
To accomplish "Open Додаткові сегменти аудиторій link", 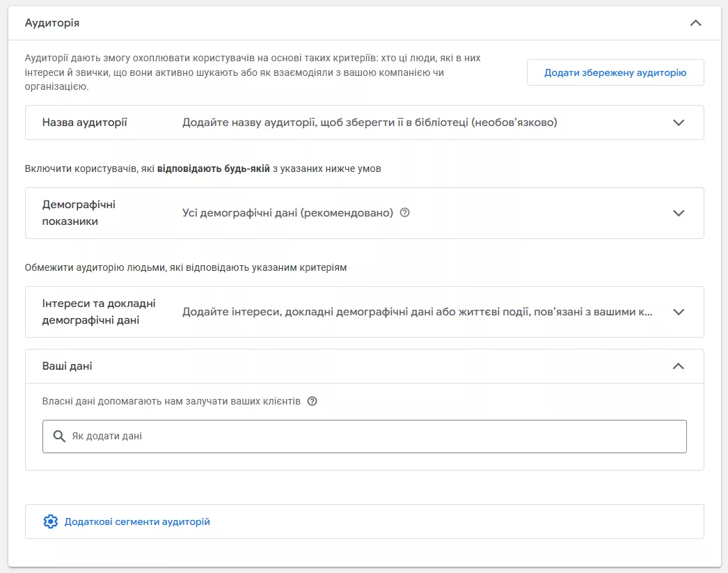I will coord(137,522).
